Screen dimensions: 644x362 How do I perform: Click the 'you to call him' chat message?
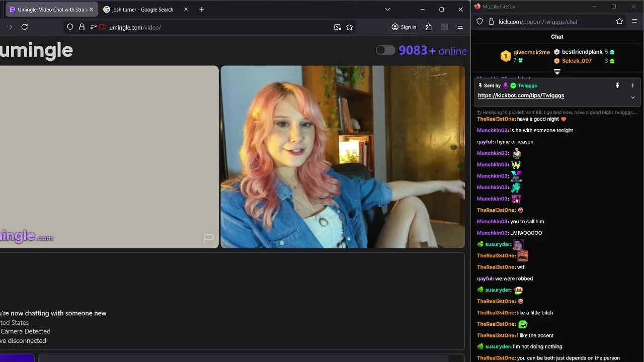coord(527,221)
